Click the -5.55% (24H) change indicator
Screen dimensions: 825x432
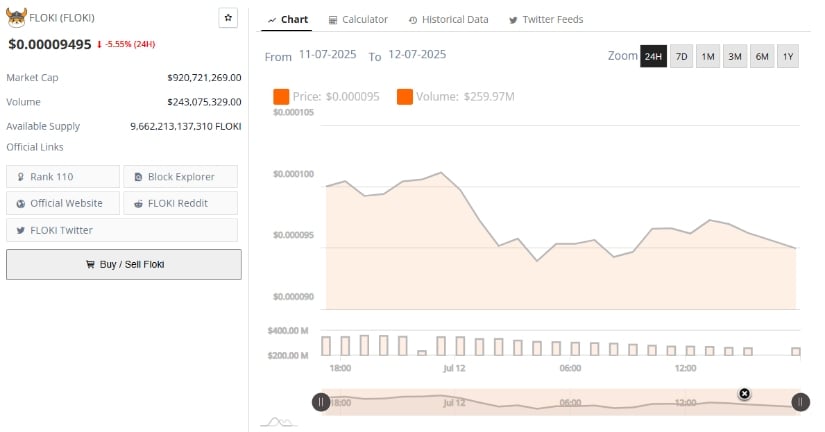(126, 44)
